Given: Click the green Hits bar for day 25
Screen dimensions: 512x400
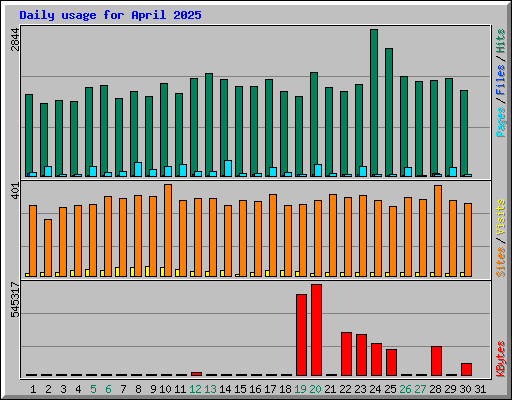Looking at the screenshot, I should pyautogui.click(x=389, y=112).
